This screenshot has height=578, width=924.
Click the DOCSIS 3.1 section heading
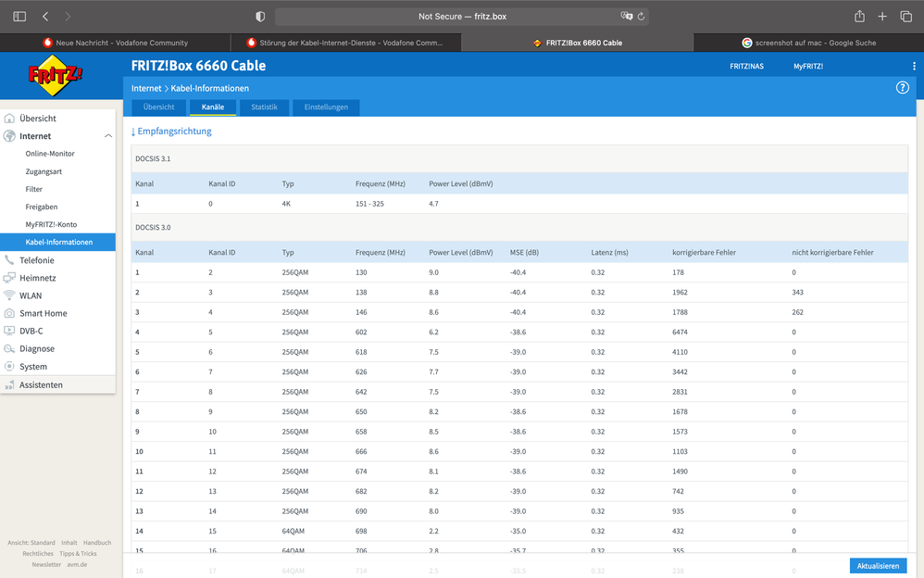pyautogui.click(x=153, y=158)
